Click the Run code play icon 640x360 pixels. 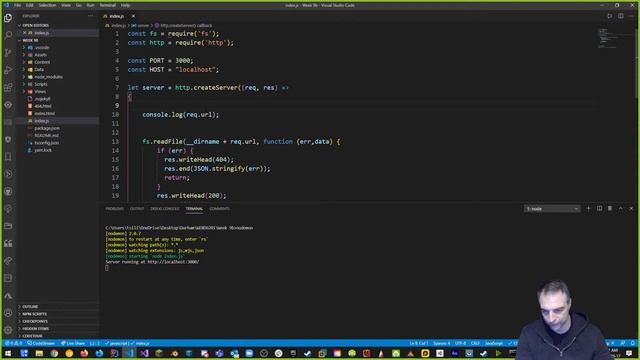pyautogui.click(x=609, y=16)
